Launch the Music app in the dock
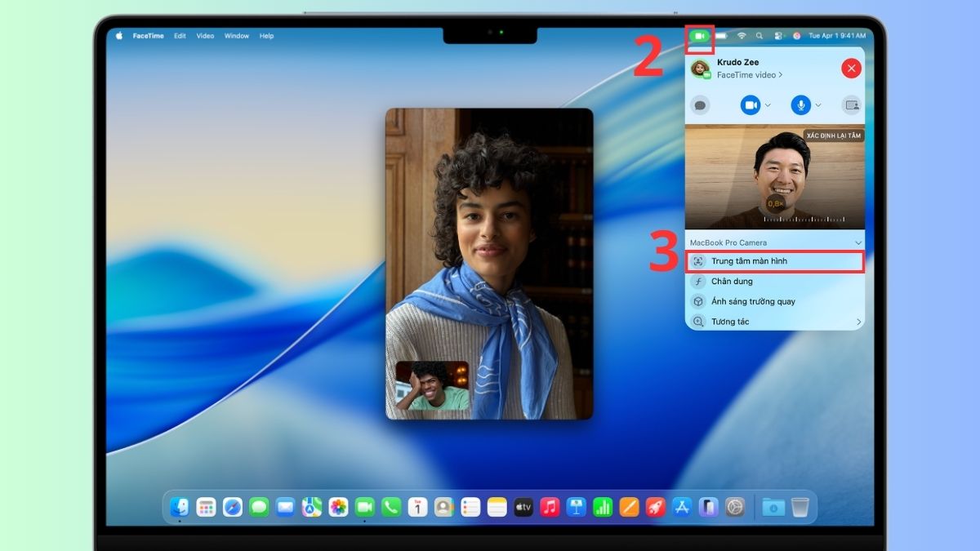The height and width of the screenshot is (551, 980). tap(550, 507)
